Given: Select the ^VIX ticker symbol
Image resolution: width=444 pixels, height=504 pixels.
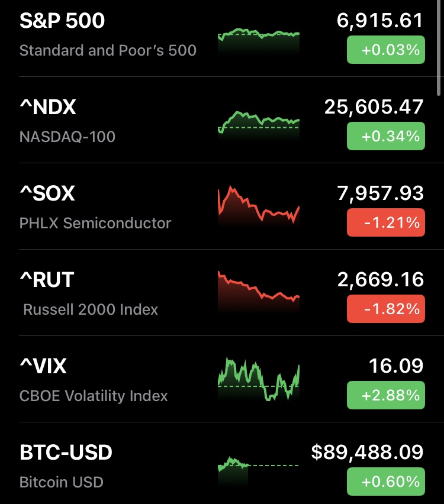Looking at the screenshot, I should [43, 366].
